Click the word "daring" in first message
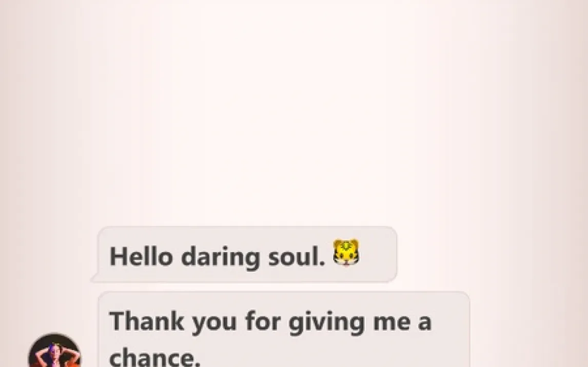This screenshot has height=367, width=588. [221, 258]
